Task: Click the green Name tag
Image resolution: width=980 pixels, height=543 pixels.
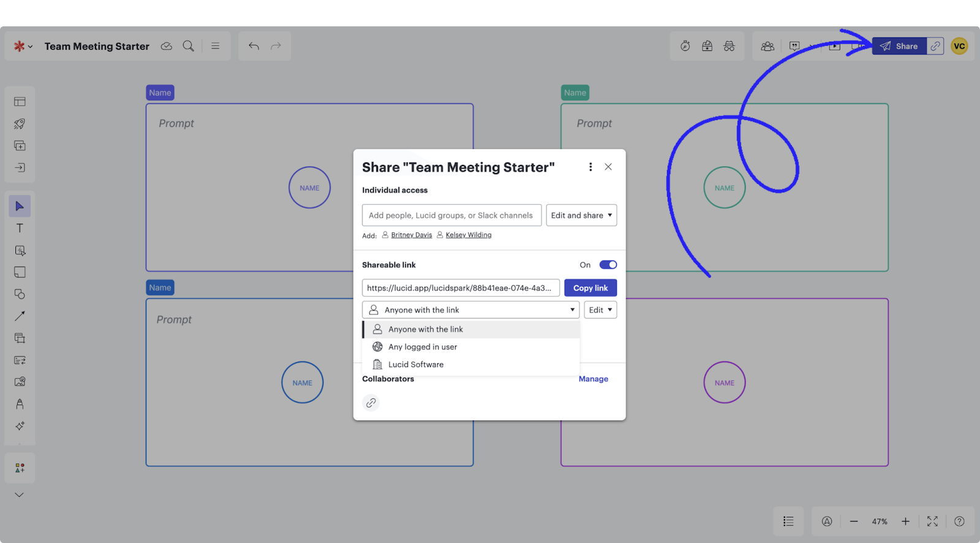Action: click(x=575, y=93)
